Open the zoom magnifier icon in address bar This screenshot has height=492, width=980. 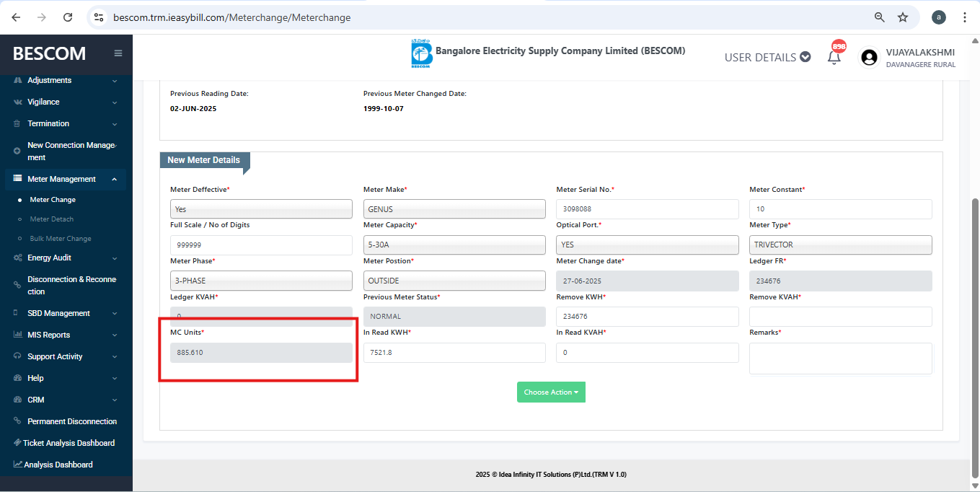click(x=880, y=17)
